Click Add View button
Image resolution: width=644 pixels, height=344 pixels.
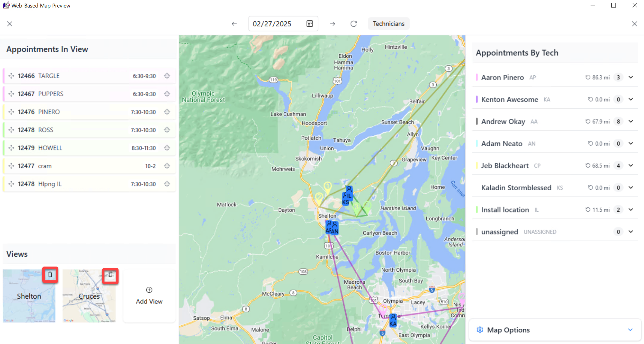[x=149, y=296]
